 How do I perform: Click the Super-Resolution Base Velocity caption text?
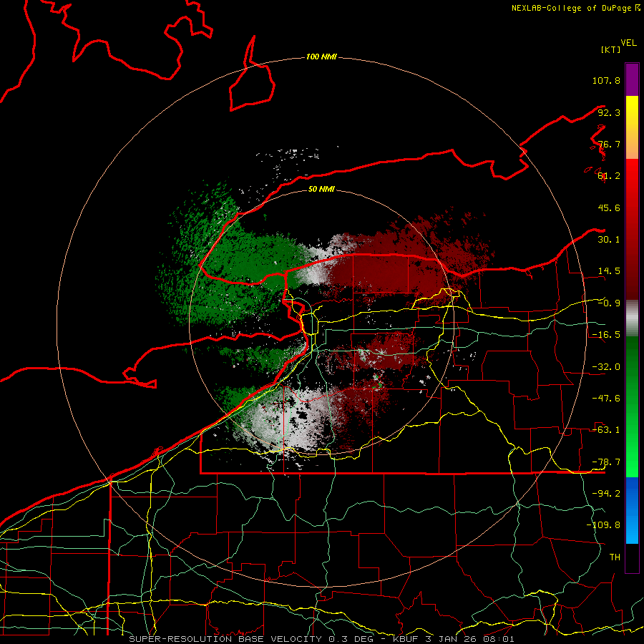[321, 639]
